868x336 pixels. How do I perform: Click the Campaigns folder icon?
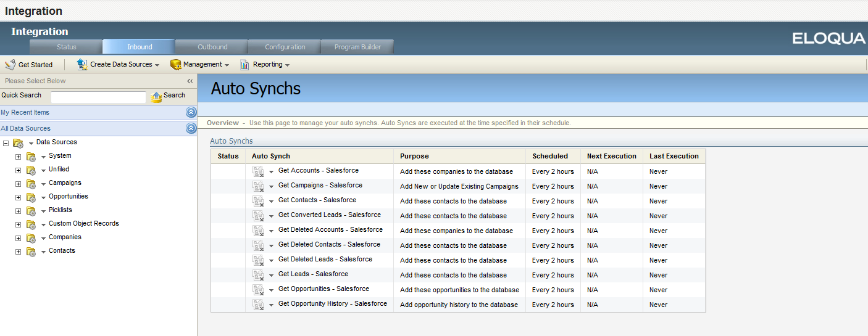(x=31, y=184)
